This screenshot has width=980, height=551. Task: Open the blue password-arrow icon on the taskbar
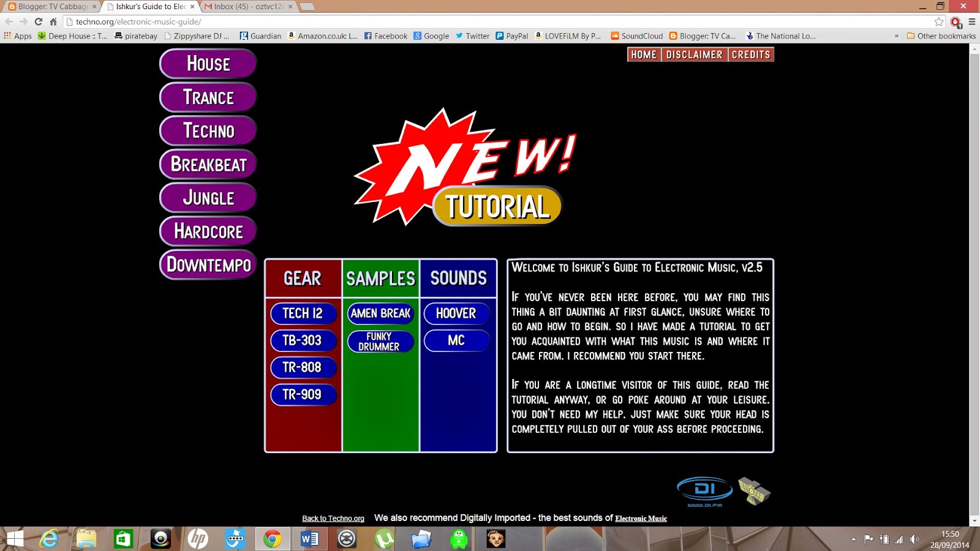[x=235, y=539]
